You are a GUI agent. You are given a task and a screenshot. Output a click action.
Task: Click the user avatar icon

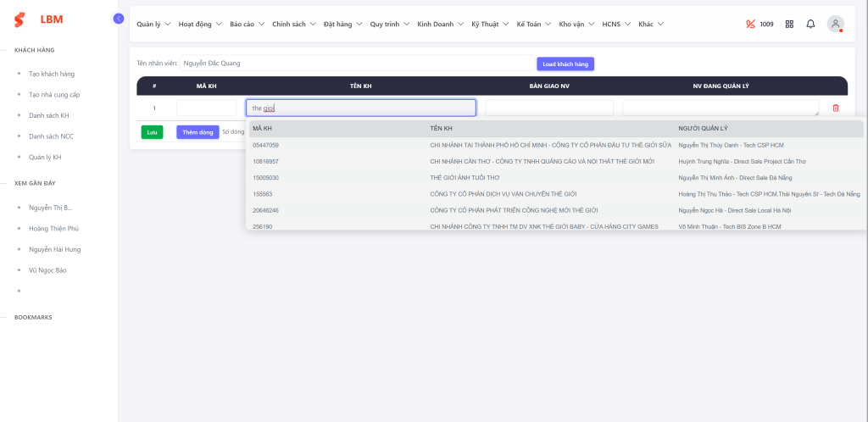coord(836,24)
